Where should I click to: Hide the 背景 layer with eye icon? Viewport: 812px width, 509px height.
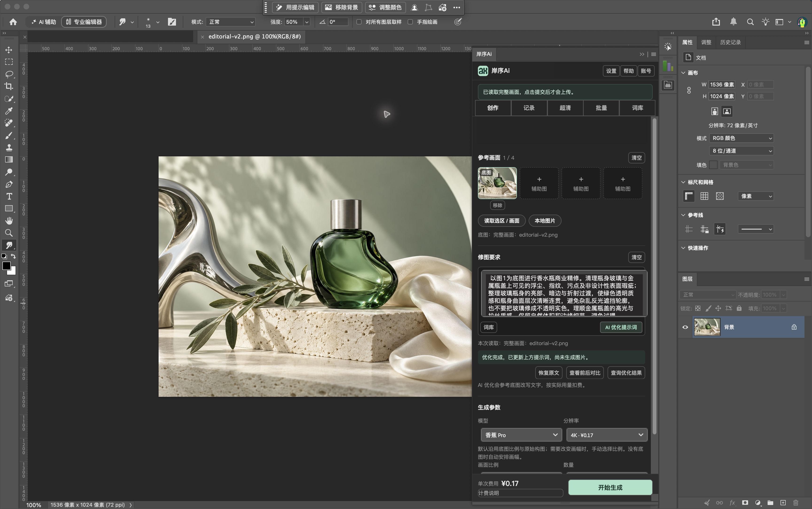point(685,327)
